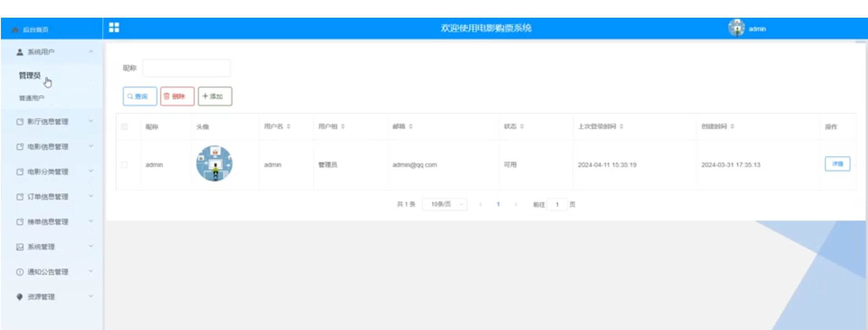
Task: Click the 资源管理 bulb icon
Action: (x=19, y=297)
